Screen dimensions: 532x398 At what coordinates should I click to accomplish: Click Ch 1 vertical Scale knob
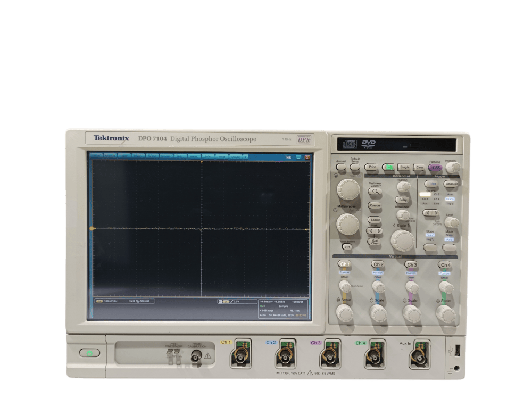[344, 313]
